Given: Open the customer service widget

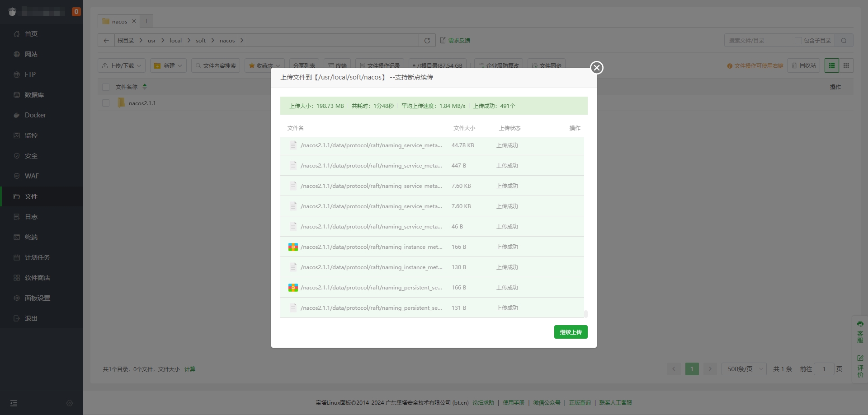Looking at the screenshot, I should pos(860,332).
